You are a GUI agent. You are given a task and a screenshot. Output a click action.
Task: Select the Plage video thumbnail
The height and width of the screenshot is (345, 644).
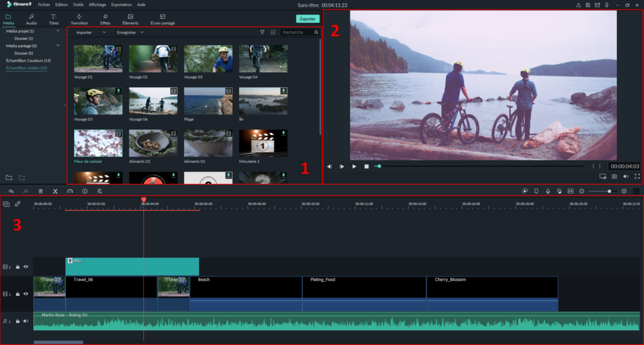click(x=208, y=101)
